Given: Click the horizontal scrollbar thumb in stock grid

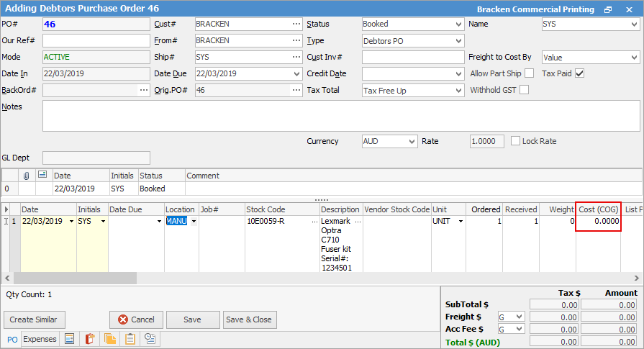Looking at the screenshot, I should coord(75,278).
